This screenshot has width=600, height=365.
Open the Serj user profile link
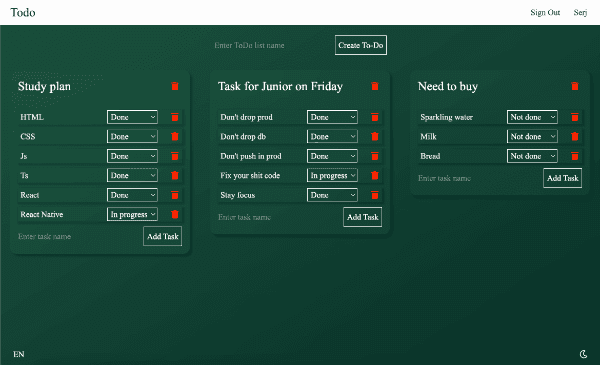[580, 13]
